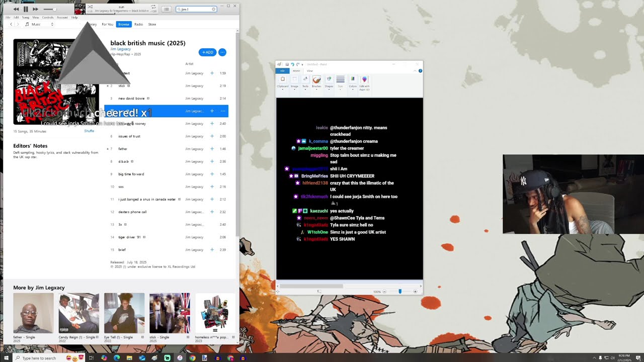Screen dimensions: 644x362
Task: Click the iTunes search field
Action: tap(196, 9)
